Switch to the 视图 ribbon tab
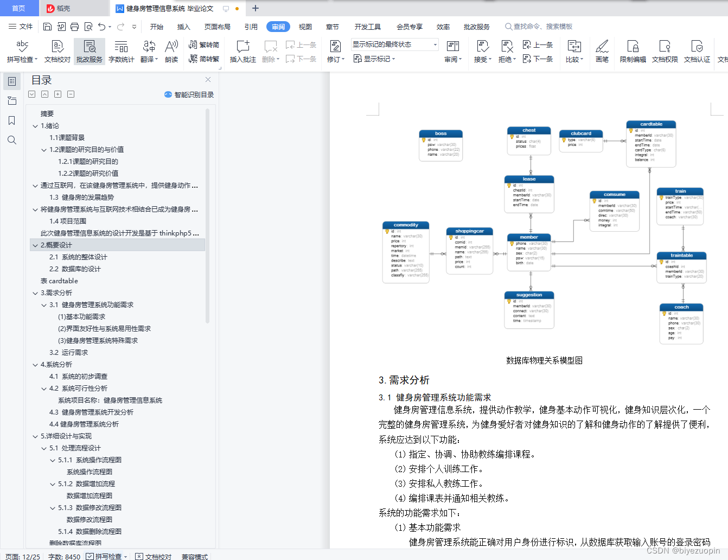 click(x=305, y=27)
